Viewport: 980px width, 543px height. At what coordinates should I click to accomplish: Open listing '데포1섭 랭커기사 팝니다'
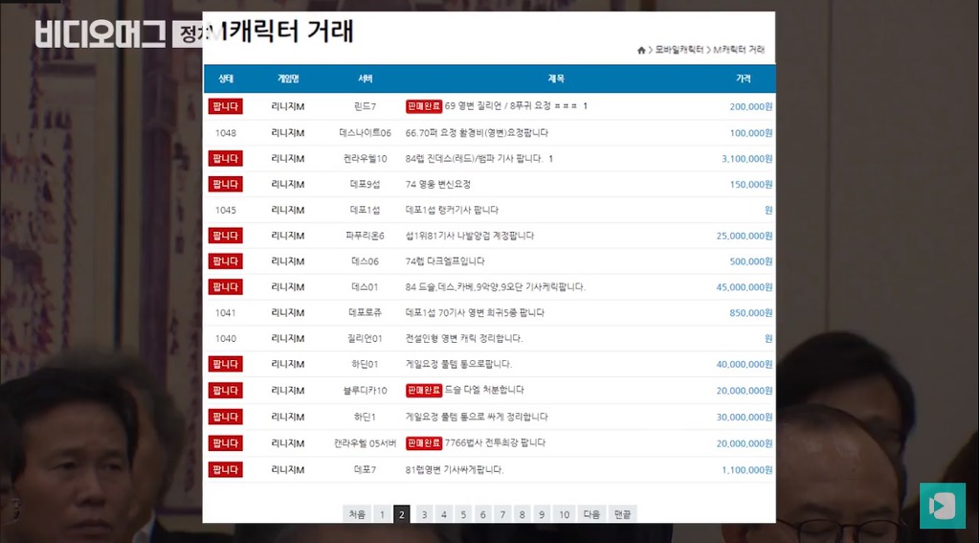click(452, 210)
